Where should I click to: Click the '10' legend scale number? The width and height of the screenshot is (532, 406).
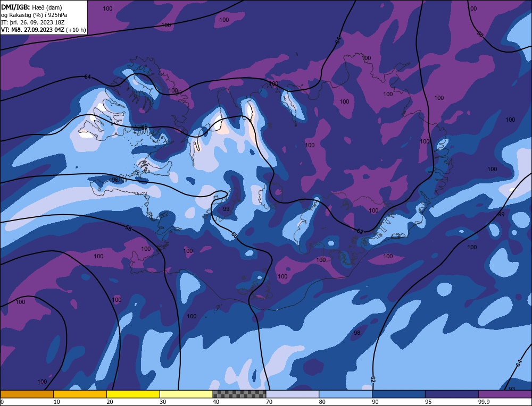[56, 402]
